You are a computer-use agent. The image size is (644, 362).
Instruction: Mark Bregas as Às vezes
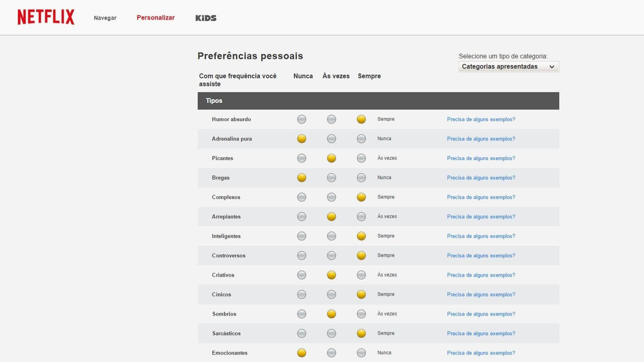[x=331, y=178]
